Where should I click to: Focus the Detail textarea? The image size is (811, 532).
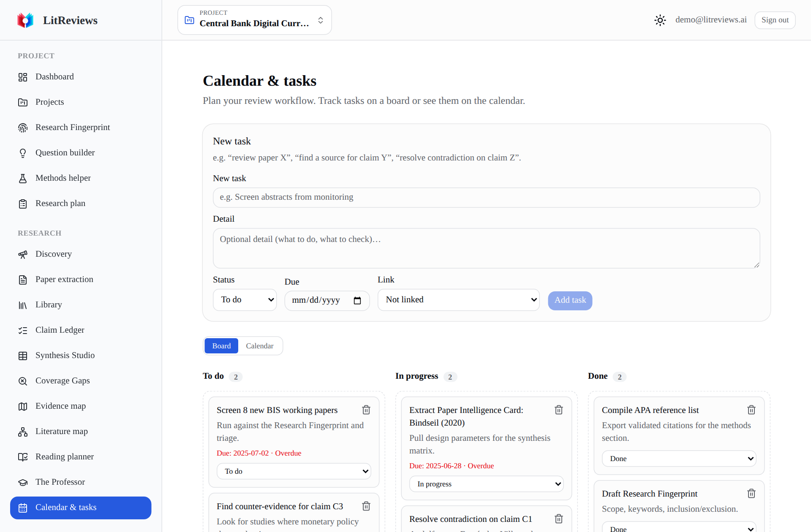[x=486, y=248]
